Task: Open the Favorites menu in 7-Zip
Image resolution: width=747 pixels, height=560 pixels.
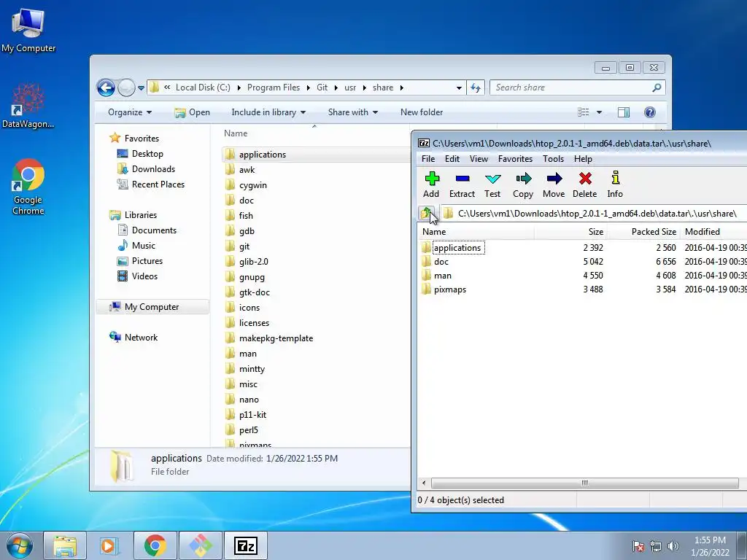Action: pyautogui.click(x=515, y=158)
